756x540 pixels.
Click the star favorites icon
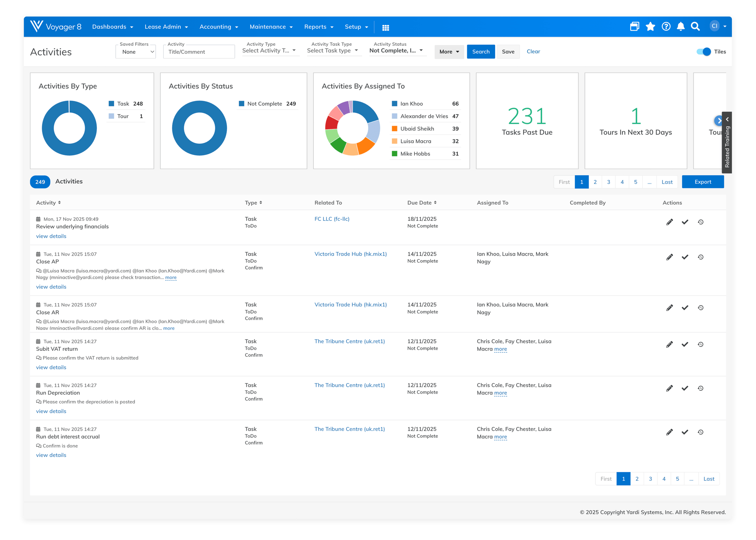point(650,26)
